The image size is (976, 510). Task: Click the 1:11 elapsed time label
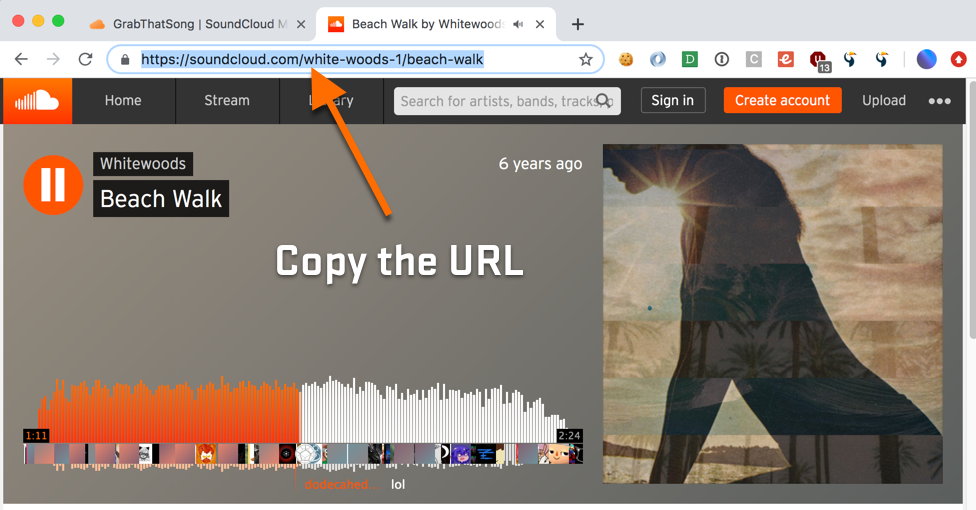click(x=37, y=435)
